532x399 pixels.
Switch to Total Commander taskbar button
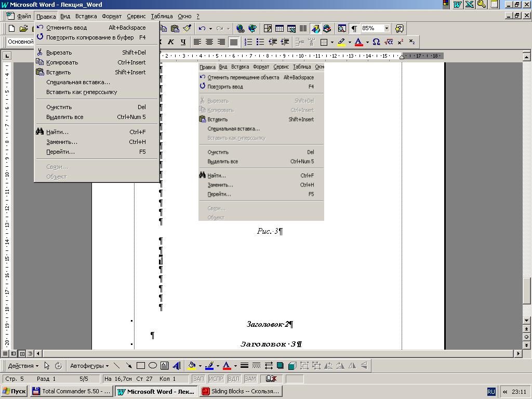click(x=72, y=391)
